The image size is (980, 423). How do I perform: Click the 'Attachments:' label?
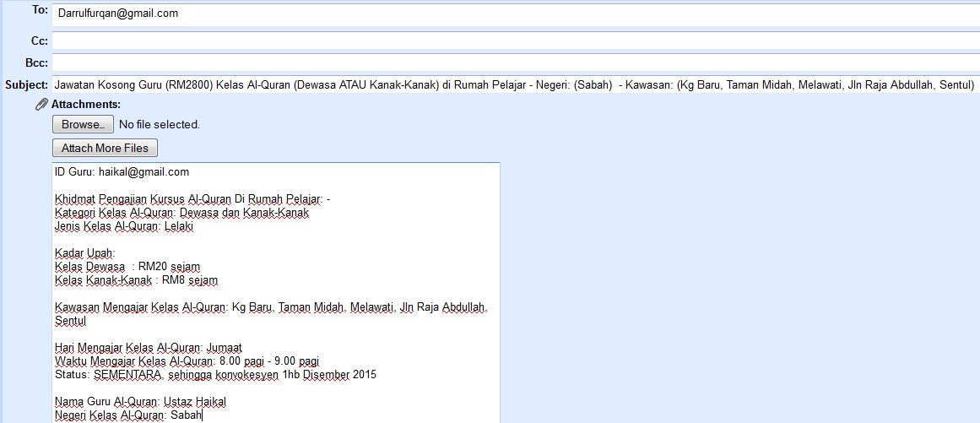click(x=85, y=105)
